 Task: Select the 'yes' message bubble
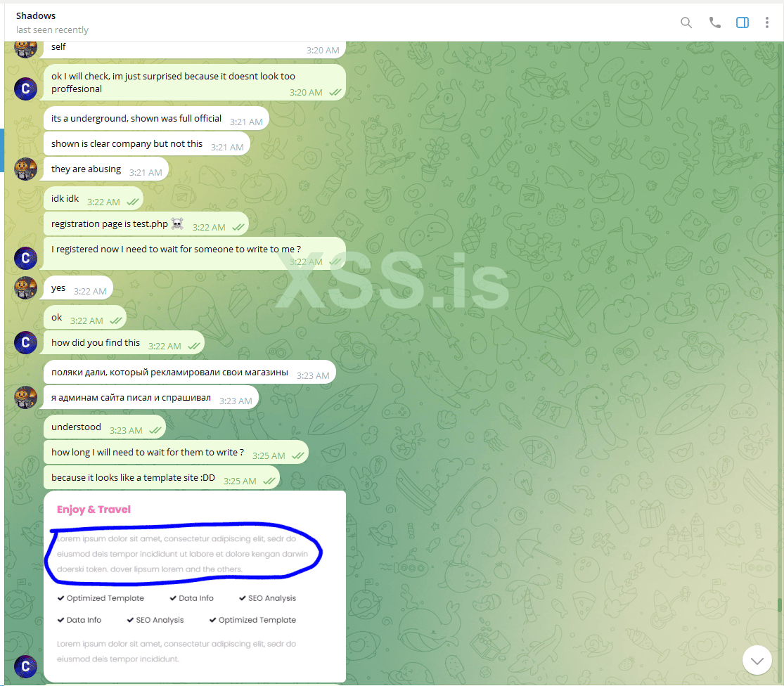(x=79, y=288)
